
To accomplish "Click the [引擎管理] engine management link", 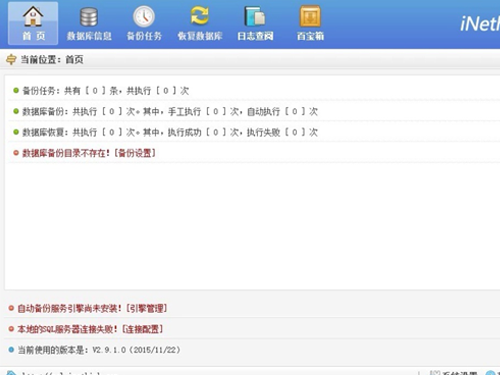I will 146,308.
